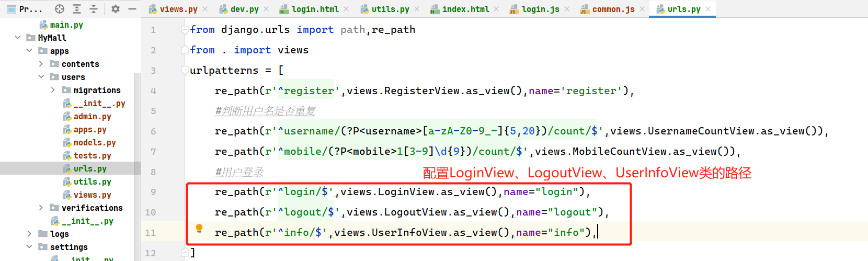This screenshot has height=261, width=868.
Task: Hide the Project tool window with minus icon
Action: coord(132,9)
